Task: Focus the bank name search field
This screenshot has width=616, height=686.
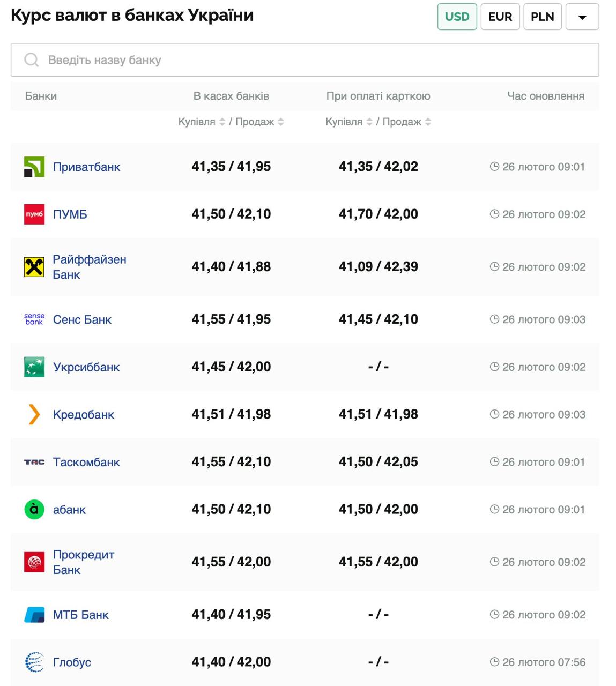Action: [x=305, y=60]
